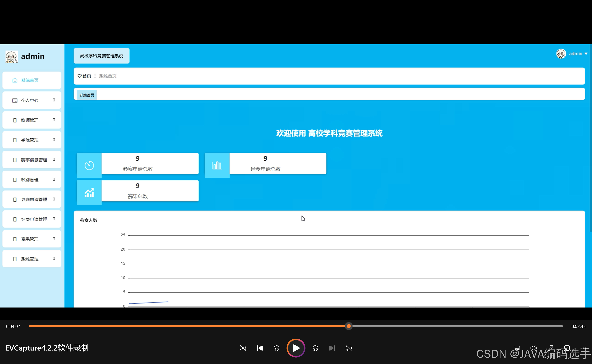This screenshot has height=364, width=592.
Task: Click the 系统首页 home icon in sidebar
Action: pyautogui.click(x=15, y=80)
